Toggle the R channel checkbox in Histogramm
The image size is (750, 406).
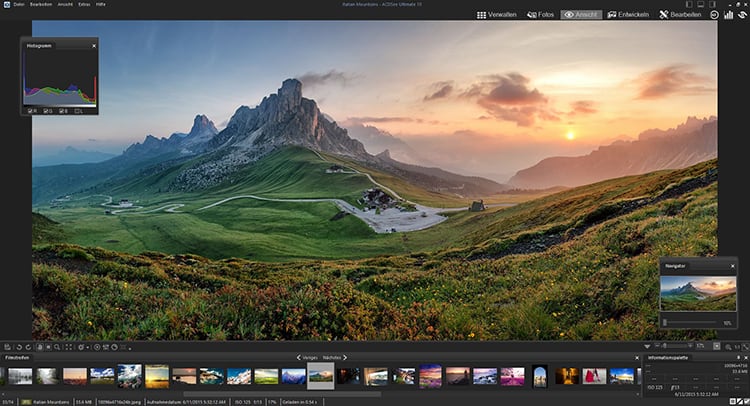(x=32, y=110)
